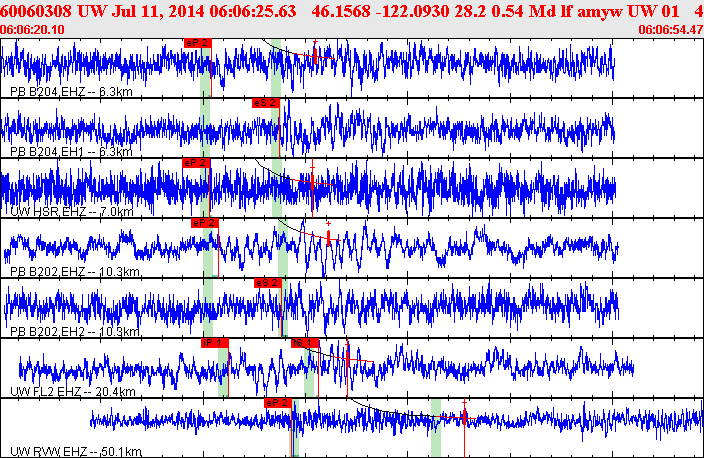Image resolution: width=704 pixels, height=458 pixels.
Task: Click the start time 06:06:20.10 label
Action: (x=34, y=31)
